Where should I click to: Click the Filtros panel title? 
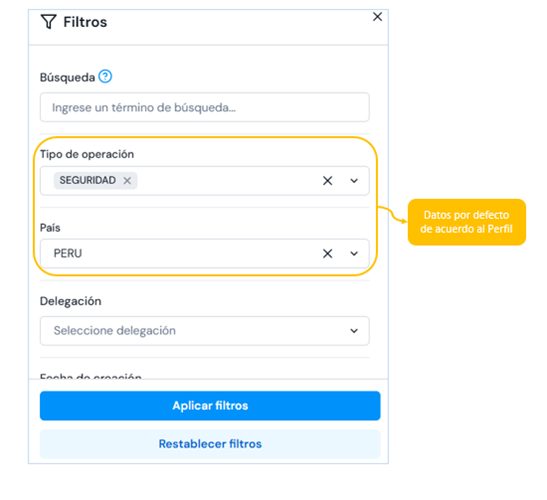85,22
